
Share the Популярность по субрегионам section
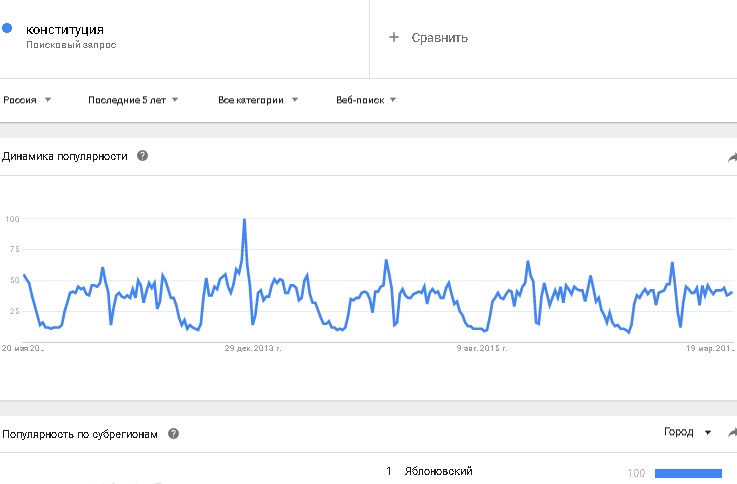click(731, 433)
